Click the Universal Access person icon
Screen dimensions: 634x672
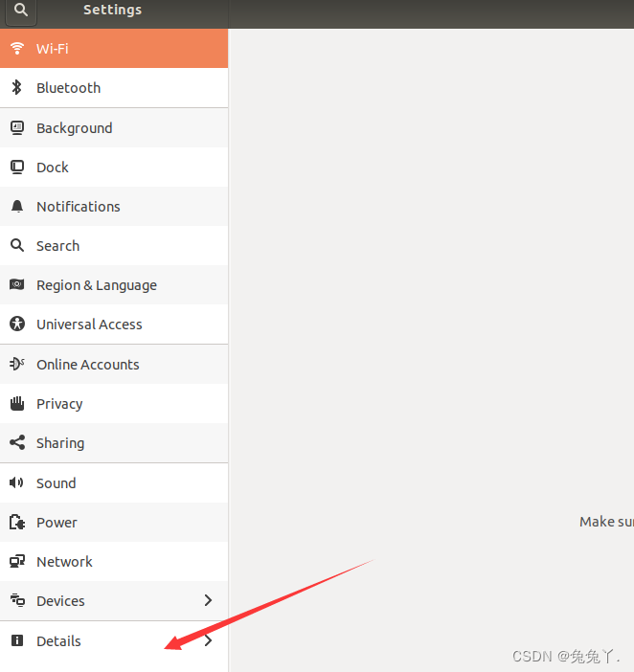coord(17,324)
